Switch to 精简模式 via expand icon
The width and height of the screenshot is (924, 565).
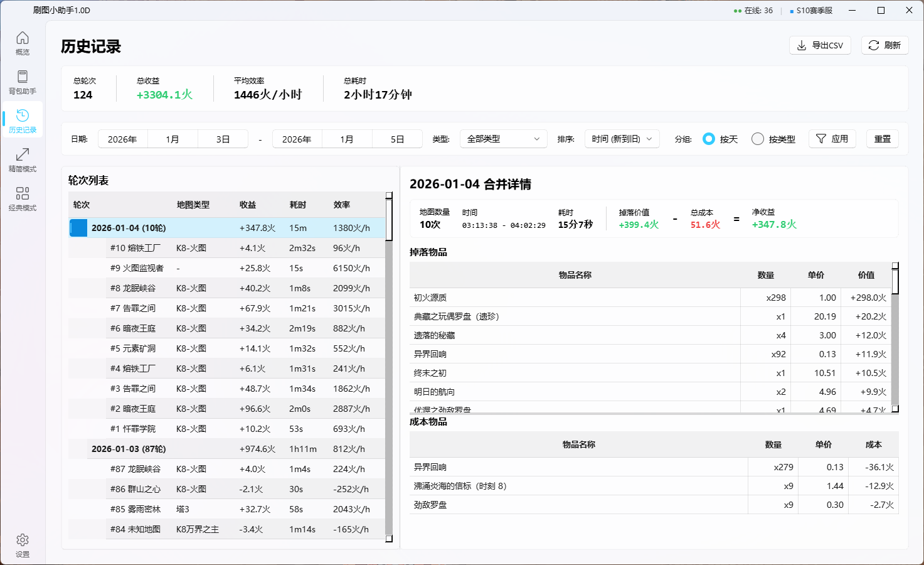coord(23,159)
